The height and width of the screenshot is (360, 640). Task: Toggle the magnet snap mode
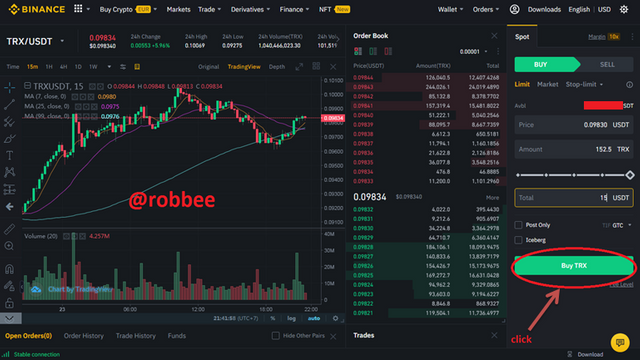pos(9,269)
